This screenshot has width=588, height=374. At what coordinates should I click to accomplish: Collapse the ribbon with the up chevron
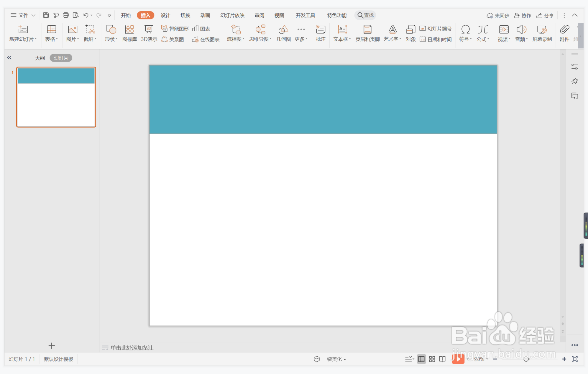tap(575, 15)
